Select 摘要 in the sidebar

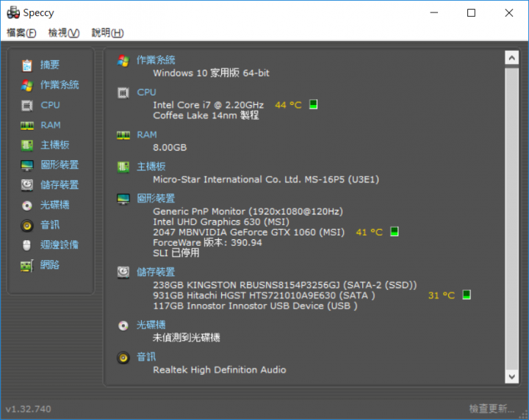(50, 65)
